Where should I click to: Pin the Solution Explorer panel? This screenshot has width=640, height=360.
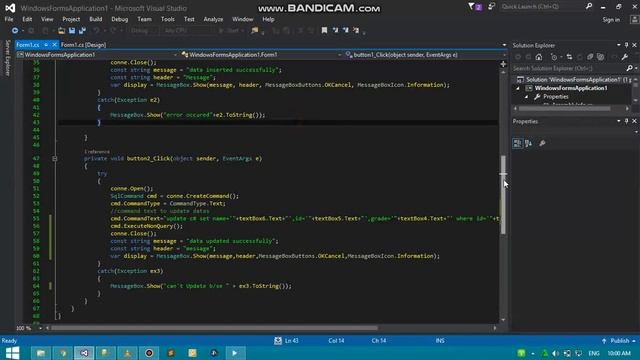627,45
